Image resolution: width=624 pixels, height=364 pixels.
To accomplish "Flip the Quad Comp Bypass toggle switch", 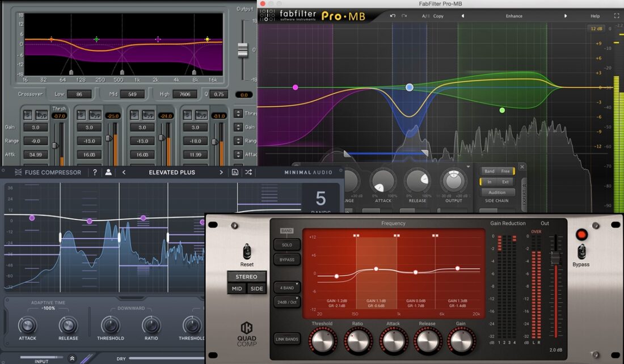I will pyautogui.click(x=581, y=252).
